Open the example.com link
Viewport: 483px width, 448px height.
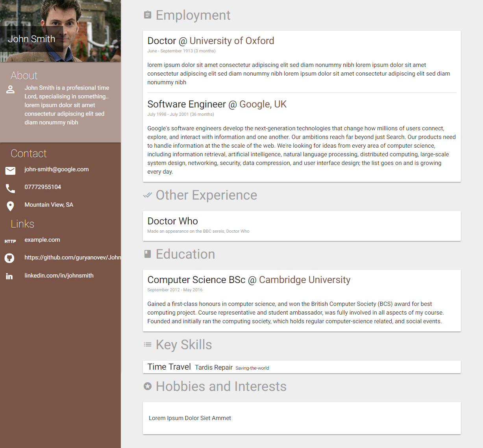42,240
